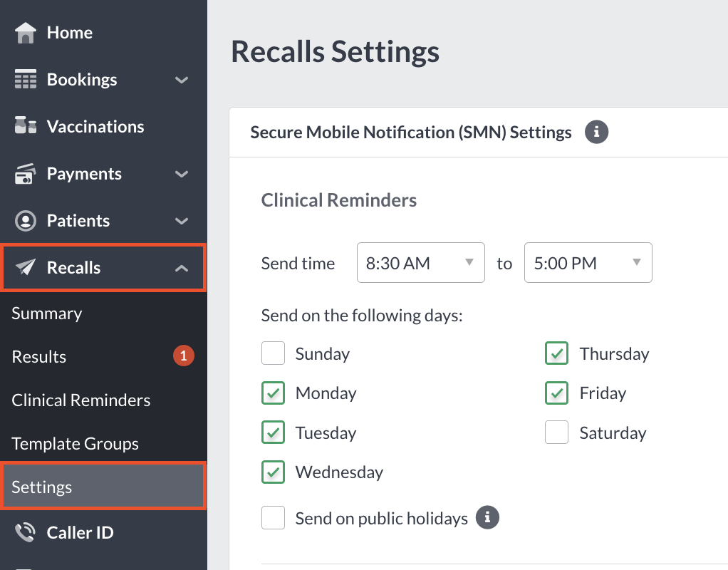The width and height of the screenshot is (728, 570).
Task: Uncheck the Monday checkbox
Action: (273, 393)
